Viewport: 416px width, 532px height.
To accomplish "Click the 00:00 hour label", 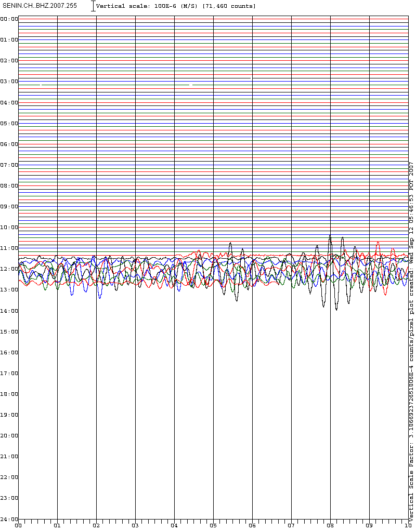I will pos(9,19).
